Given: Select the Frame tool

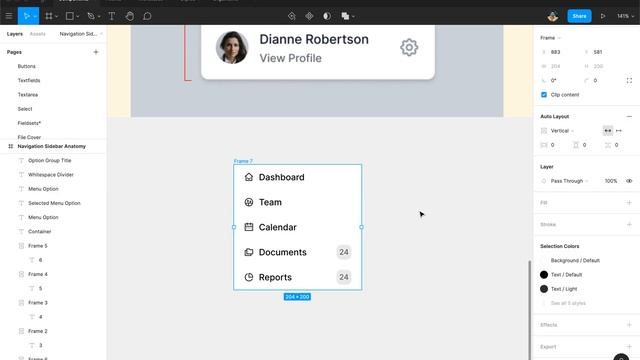Looking at the screenshot, I should click(x=49, y=16).
